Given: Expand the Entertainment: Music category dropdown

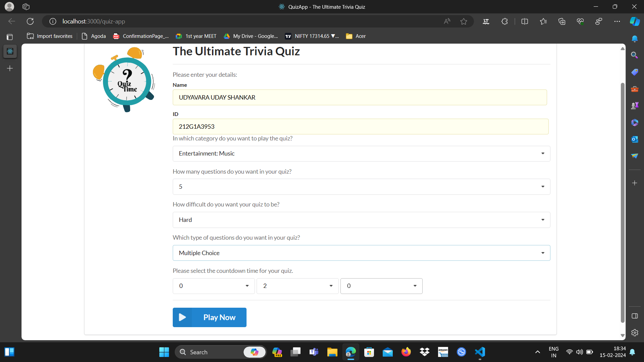Looking at the screenshot, I should [x=361, y=154].
